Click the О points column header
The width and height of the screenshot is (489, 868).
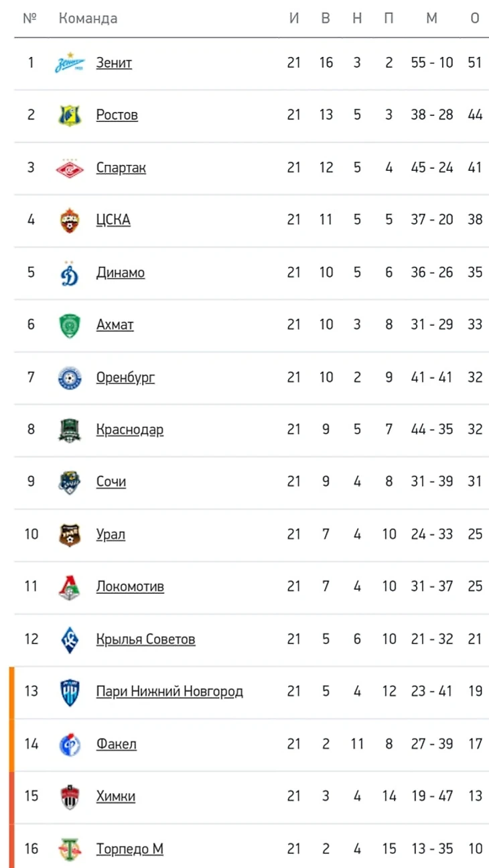click(x=475, y=19)
